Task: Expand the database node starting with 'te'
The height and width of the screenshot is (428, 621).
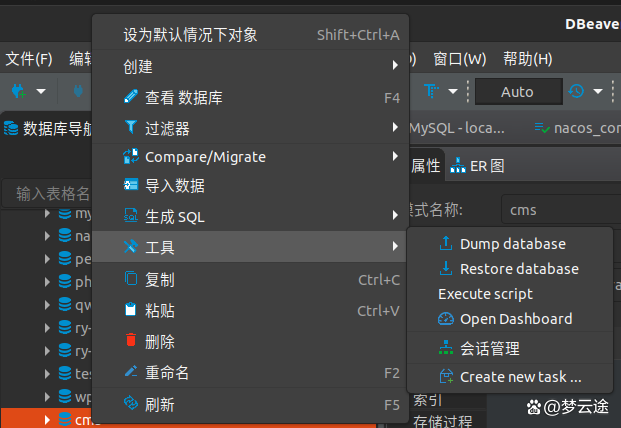Action: [x=47, y=373]
